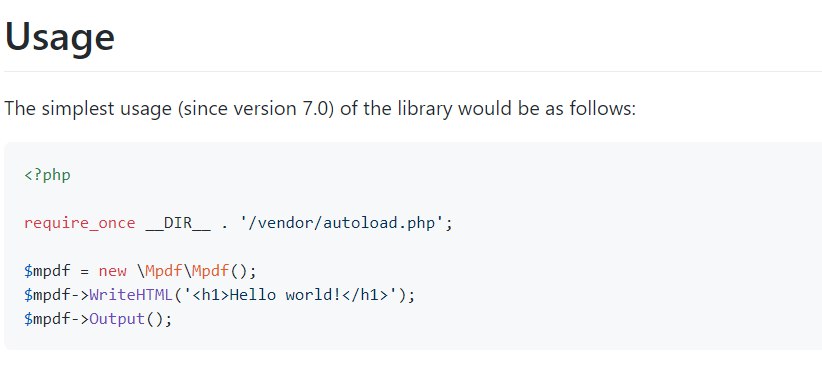Click the 'Hello world!' string text

(x=286, y=295)
